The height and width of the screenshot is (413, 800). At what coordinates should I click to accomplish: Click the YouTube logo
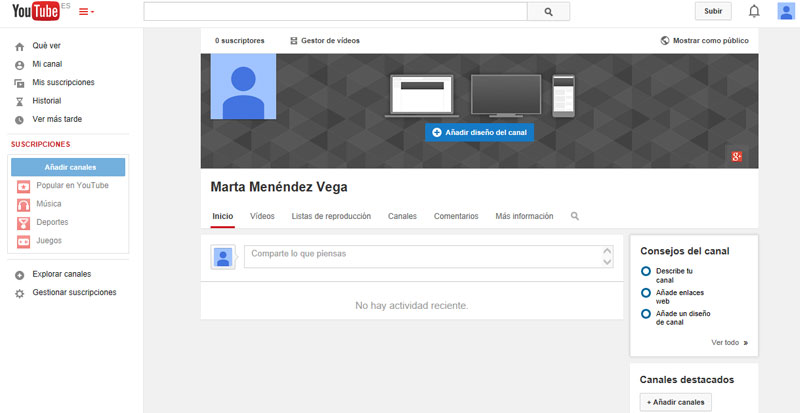36,11
